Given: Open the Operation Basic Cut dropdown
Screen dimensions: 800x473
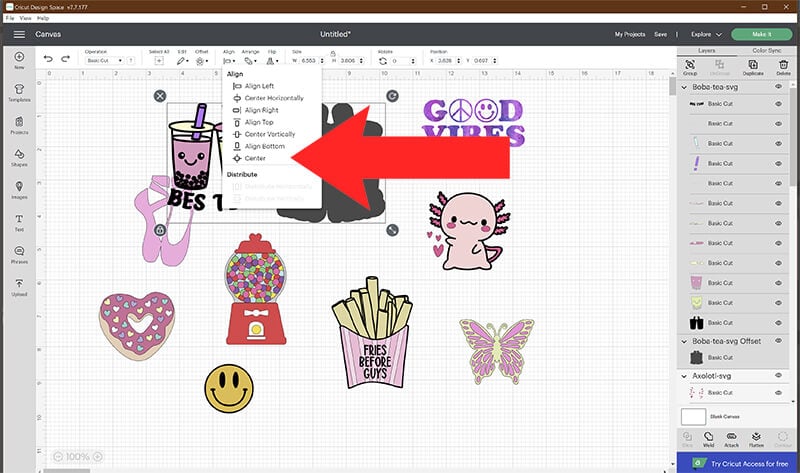Looking at the screenshot, I should [105, 60].
